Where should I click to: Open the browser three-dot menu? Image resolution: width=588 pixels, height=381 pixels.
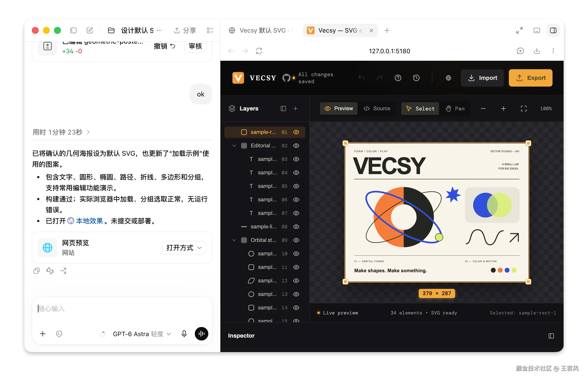coord(553,51)
